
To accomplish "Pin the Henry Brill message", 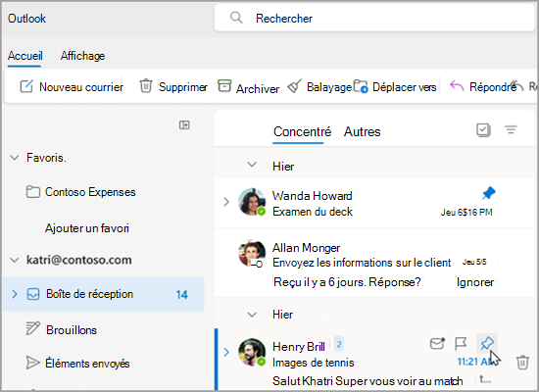I will (487, 343).
